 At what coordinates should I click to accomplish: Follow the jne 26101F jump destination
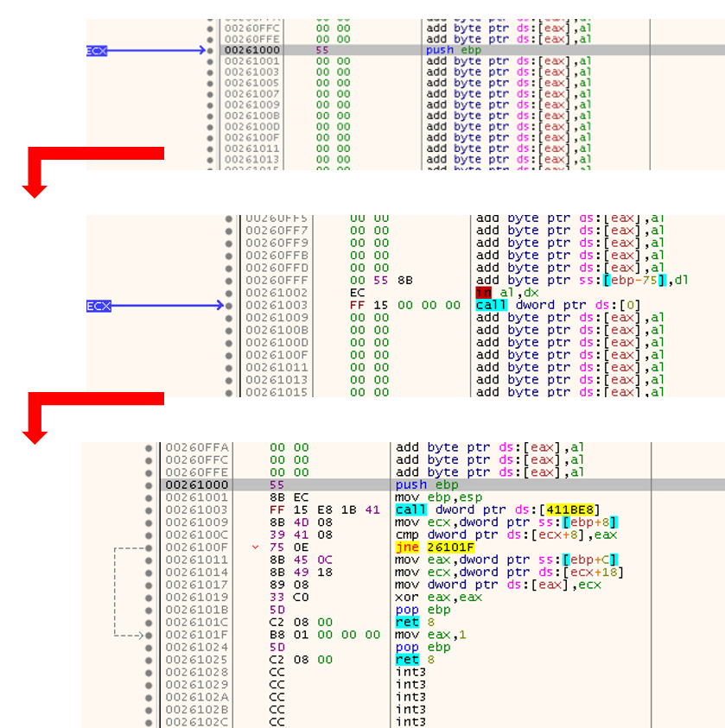pyautogui.click(x=450, y=548)
